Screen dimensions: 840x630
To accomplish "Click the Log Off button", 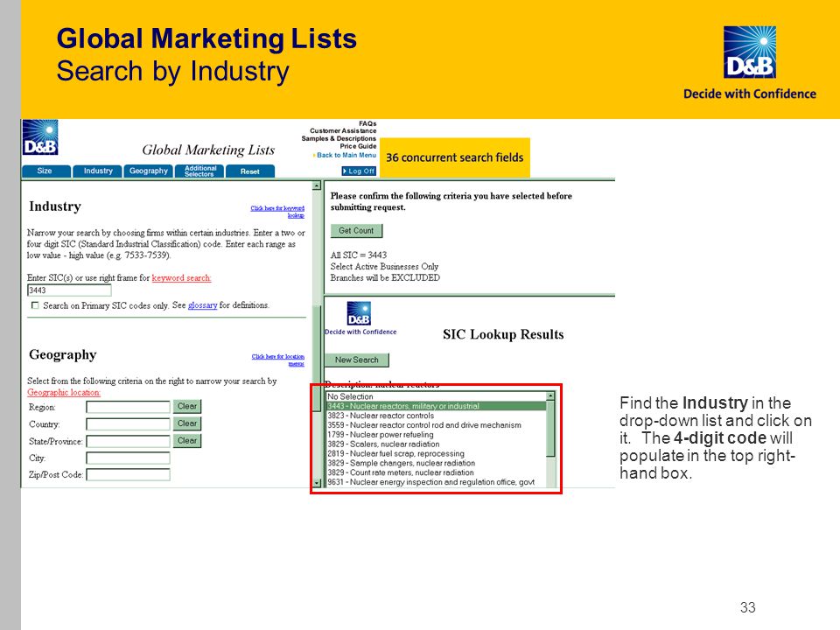I will [359, 171].
